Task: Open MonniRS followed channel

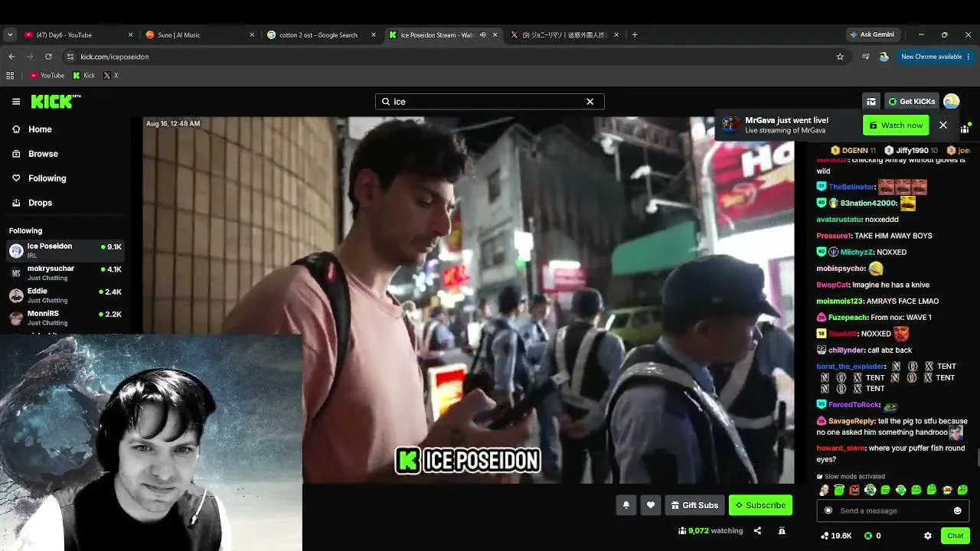Action: [x=65, y=317]
